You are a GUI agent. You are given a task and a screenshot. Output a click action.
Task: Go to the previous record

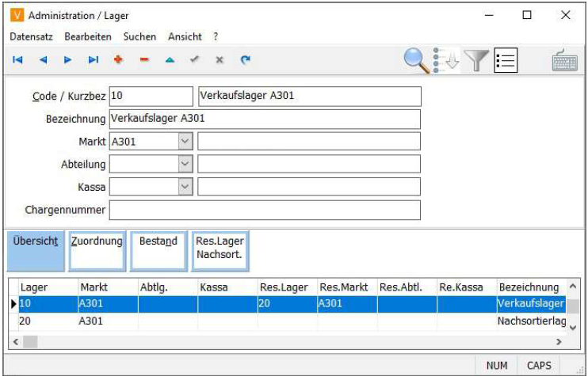tap(43, 59)
